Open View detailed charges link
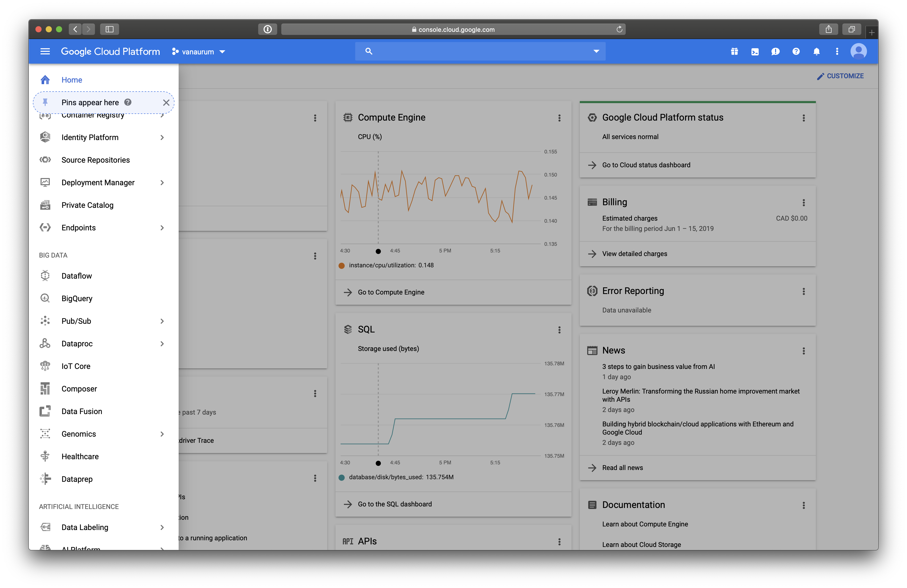907x588 pixels. [x=634, y=254]
